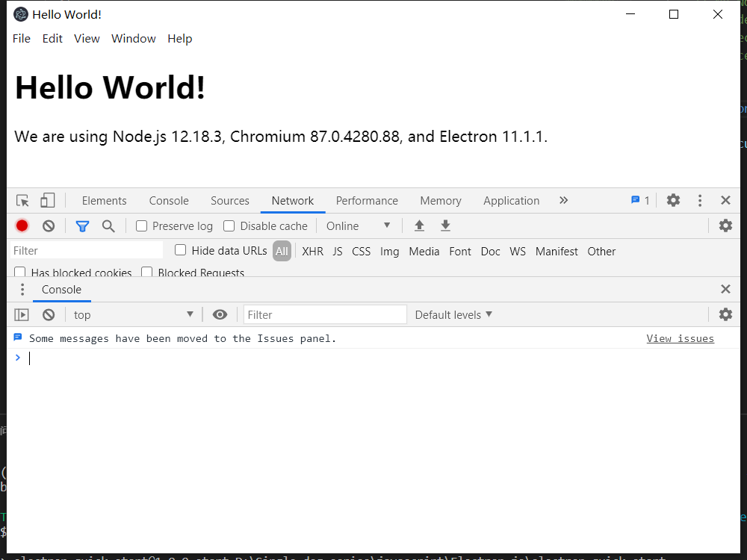Filter requests by Other

click(601, 252)
